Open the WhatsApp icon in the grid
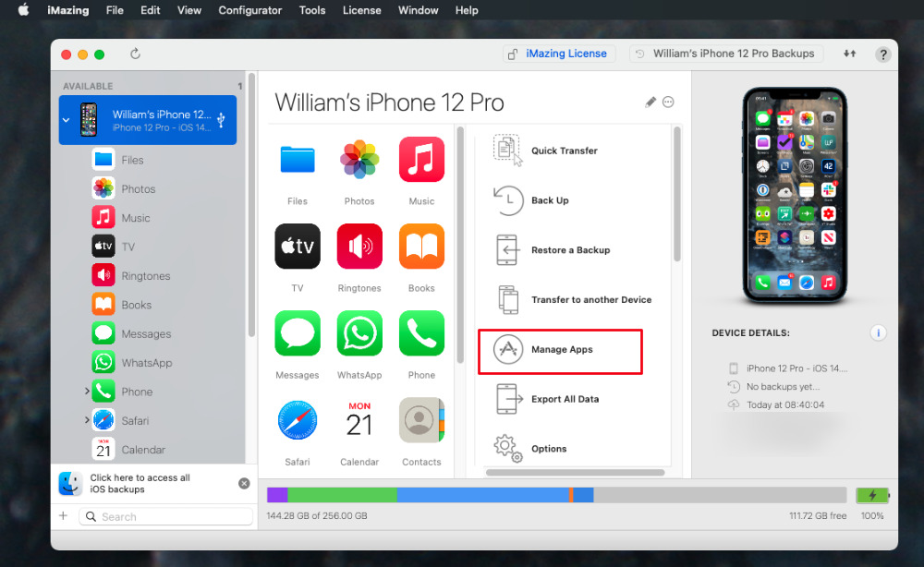924x567 pixels. [x=359, y=333]
